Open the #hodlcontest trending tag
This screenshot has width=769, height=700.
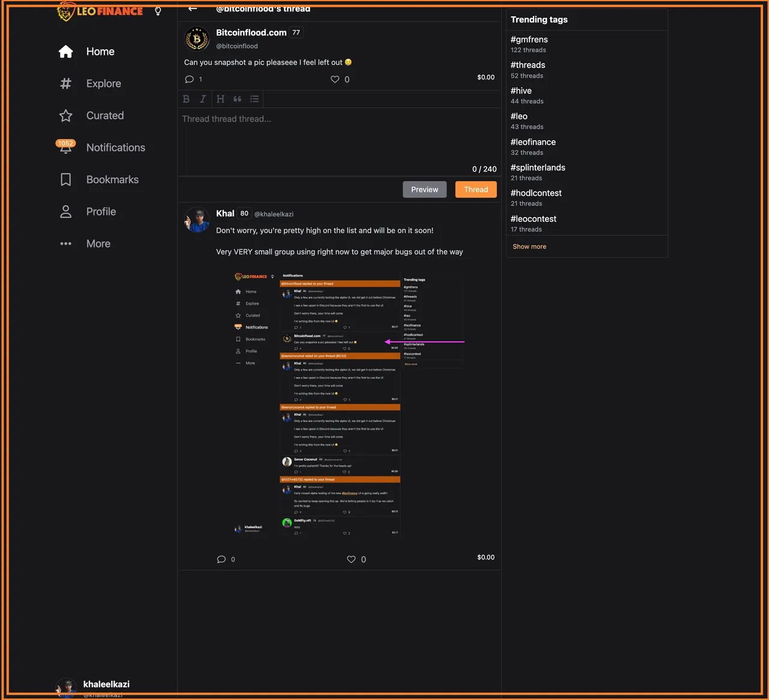[x=536, y=193]
